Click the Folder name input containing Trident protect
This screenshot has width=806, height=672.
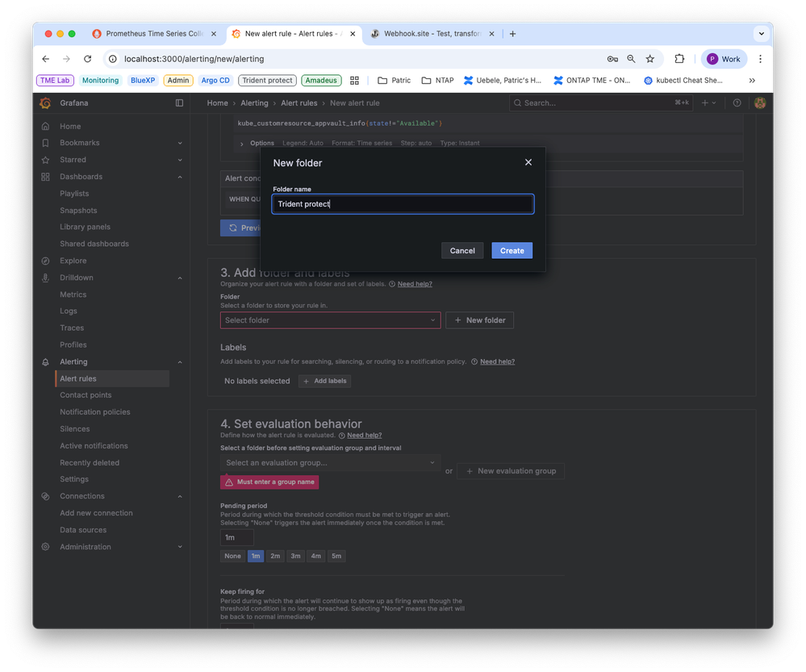(402, 203)
